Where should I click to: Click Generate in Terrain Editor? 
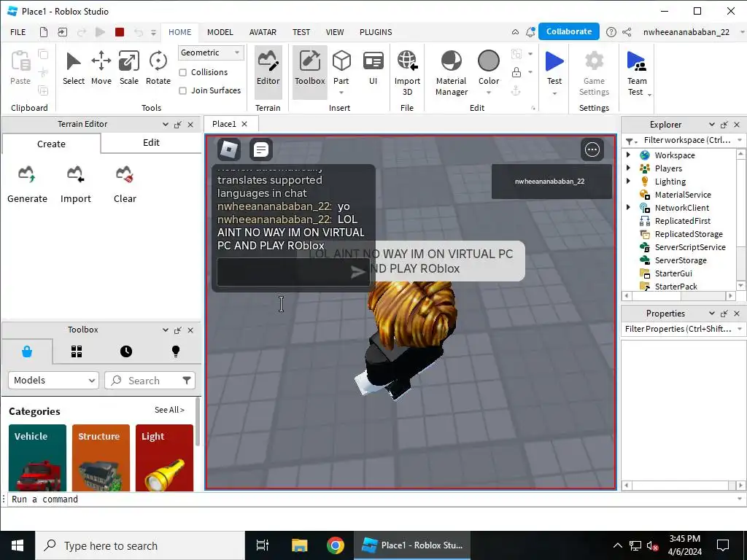[x=27, y=184]
